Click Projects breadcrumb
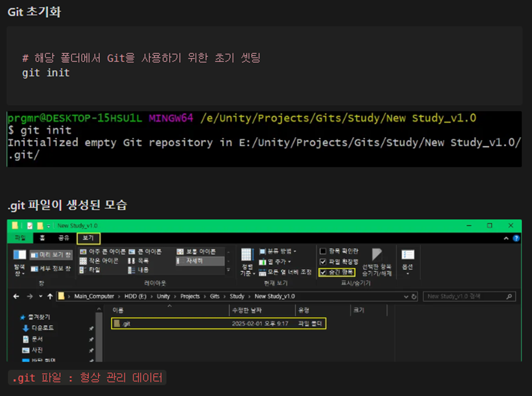 pyautogui.click(x=190, y=296)
